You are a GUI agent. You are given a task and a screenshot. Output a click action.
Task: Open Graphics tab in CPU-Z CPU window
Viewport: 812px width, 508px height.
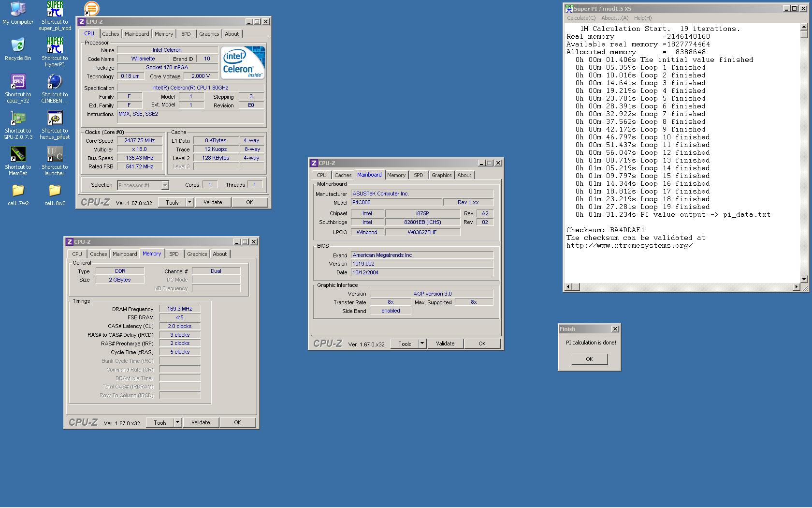click(x=209, y=34)
